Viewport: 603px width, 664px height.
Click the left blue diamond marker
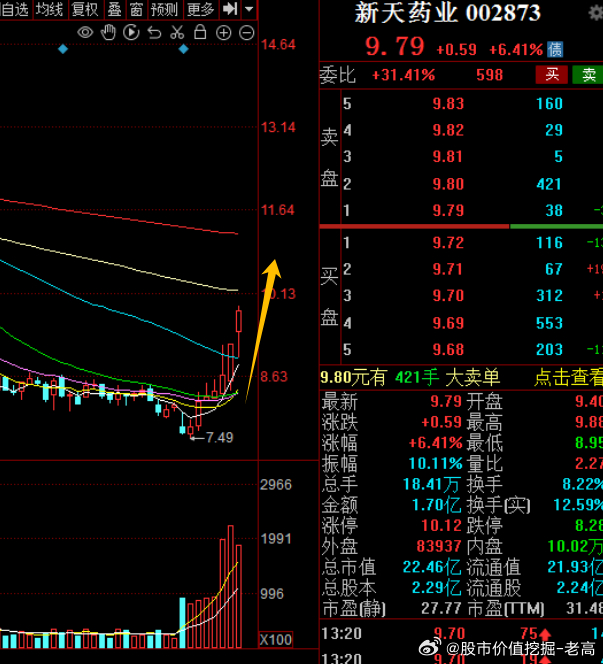[x=63, y=49]
